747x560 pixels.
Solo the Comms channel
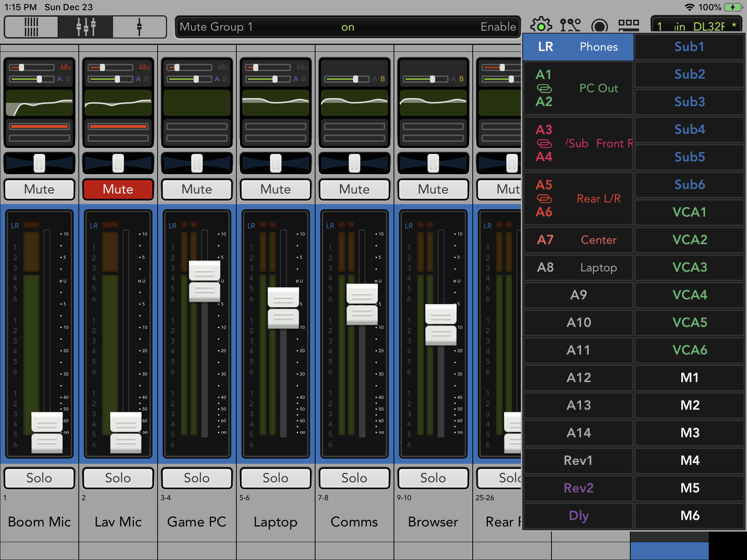click(x=355, y=478)
